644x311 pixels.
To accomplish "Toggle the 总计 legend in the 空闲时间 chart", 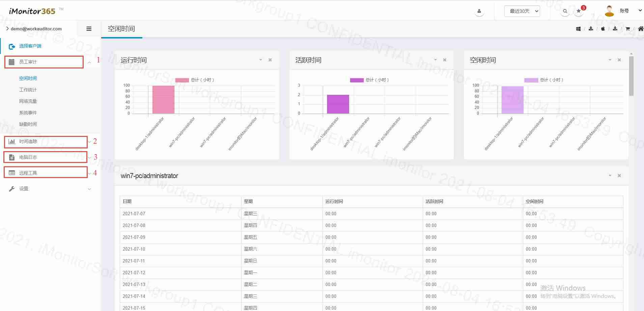I will tap(544, 80).
